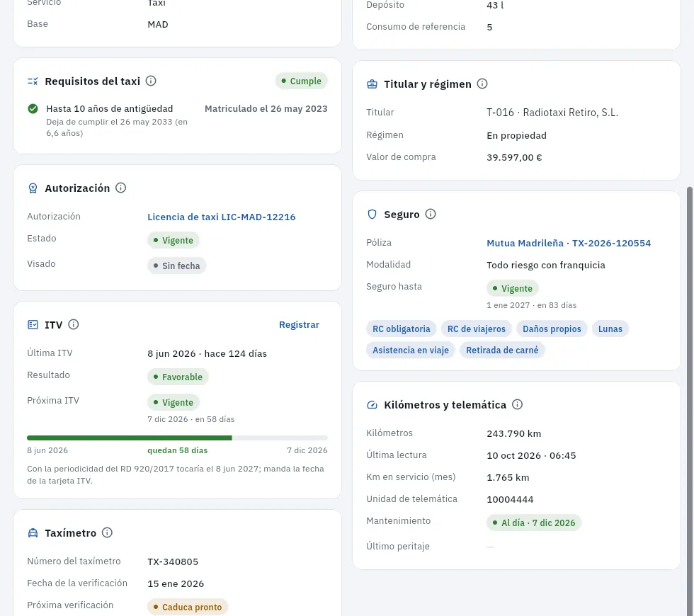Image resolution: width=694 pixels, height=616 pixels.
Task: Click the Caduca pronto badge
Action: (188, 608)
